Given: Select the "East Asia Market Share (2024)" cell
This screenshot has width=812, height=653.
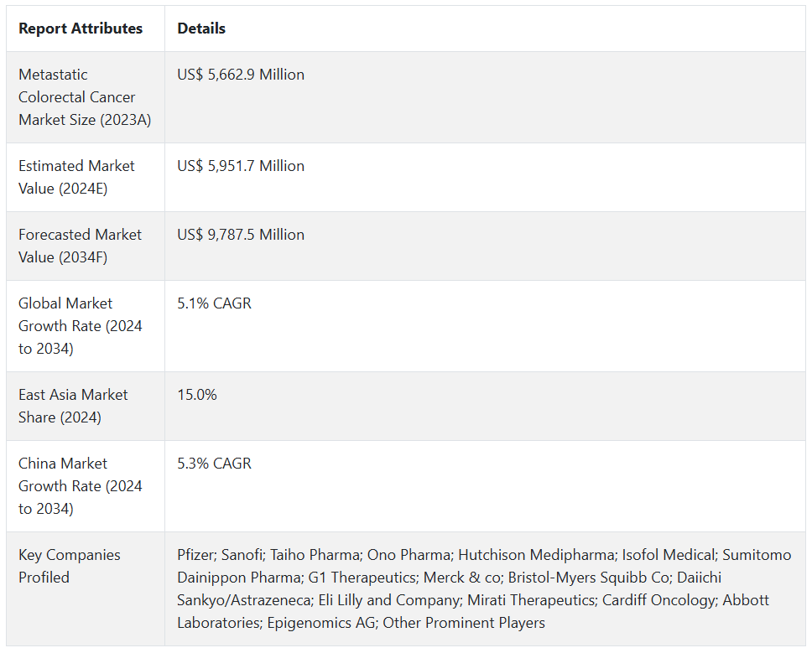Looking at the screenshot, I should tap(73, 406).
